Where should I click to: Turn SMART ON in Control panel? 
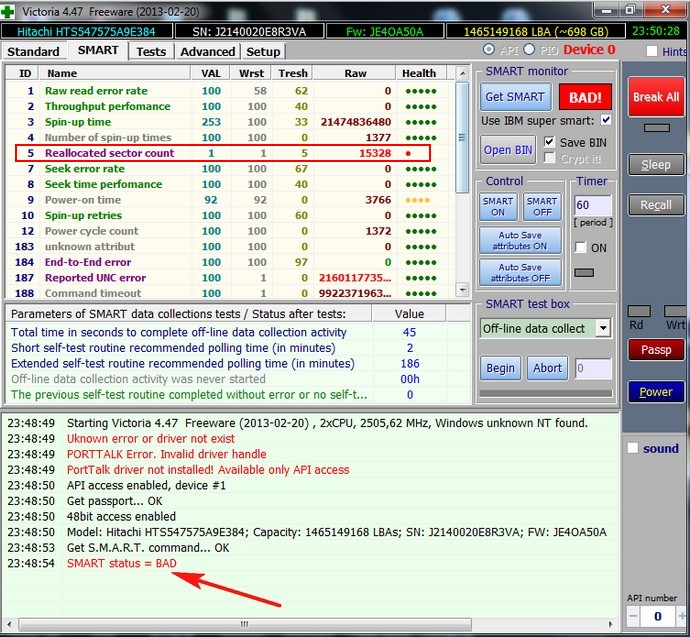point(498,206)
